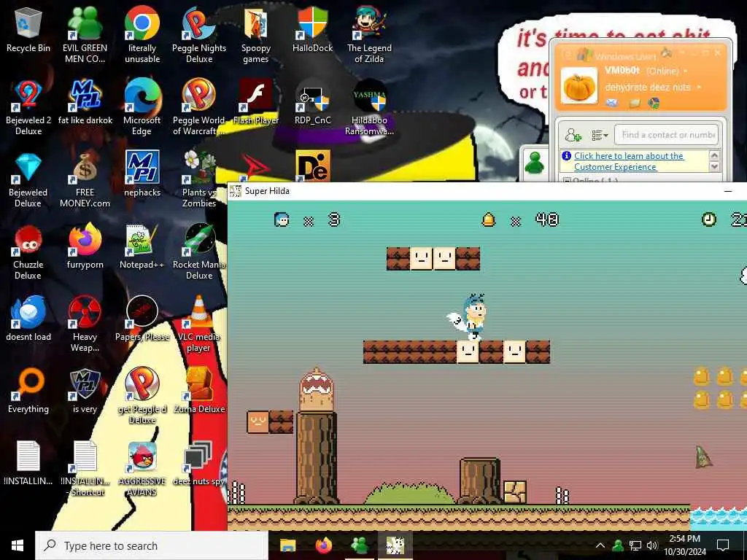Viewport: 747px width, 560px height.
Task: Open the Customer Experience learn more link
Action: (x=629, y=161)
